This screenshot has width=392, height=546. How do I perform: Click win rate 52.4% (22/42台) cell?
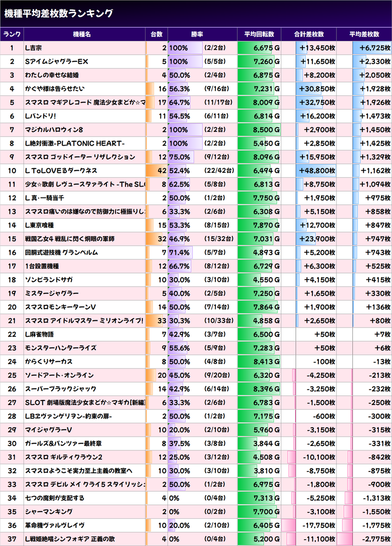[x=202, y=171]
